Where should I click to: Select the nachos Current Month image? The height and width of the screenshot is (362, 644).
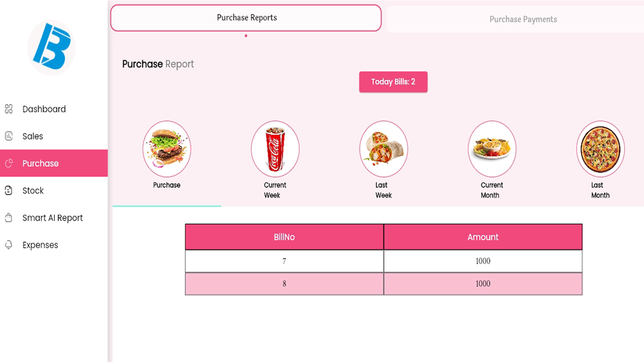492,149
